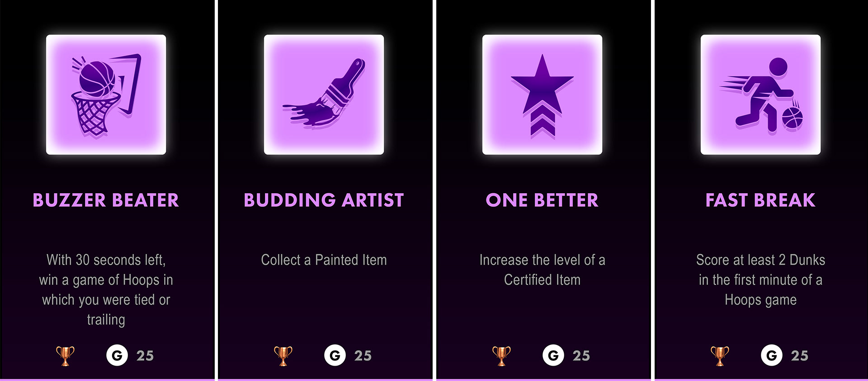Click the 25 points value under Fast Break

(x=800, y=356)
